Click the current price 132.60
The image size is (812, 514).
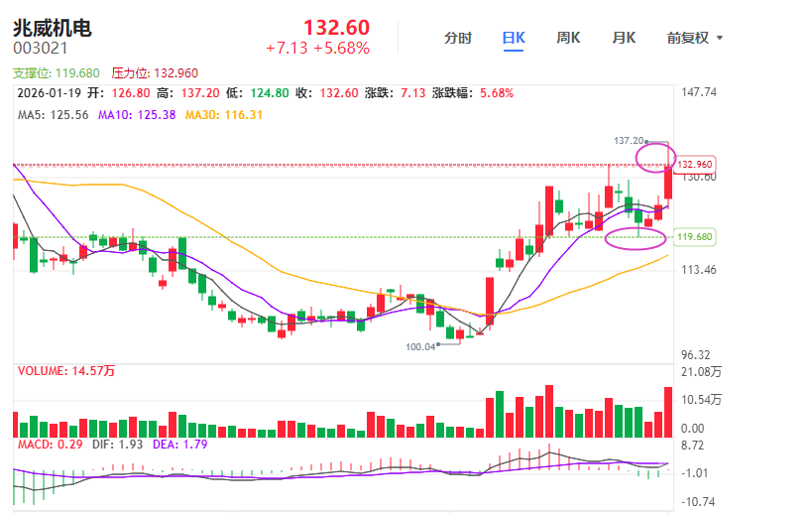click(x=336, y=28)
